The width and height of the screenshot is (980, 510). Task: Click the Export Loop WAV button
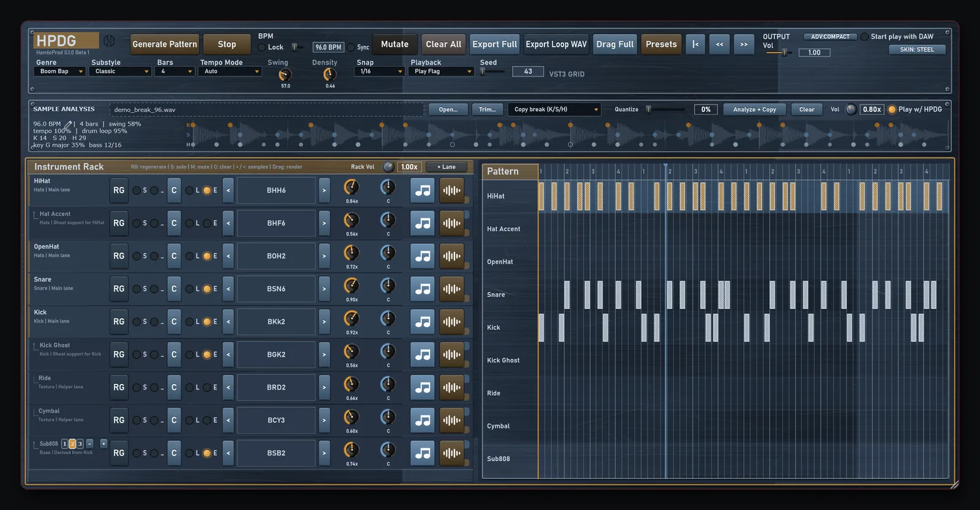pos(556,44)
